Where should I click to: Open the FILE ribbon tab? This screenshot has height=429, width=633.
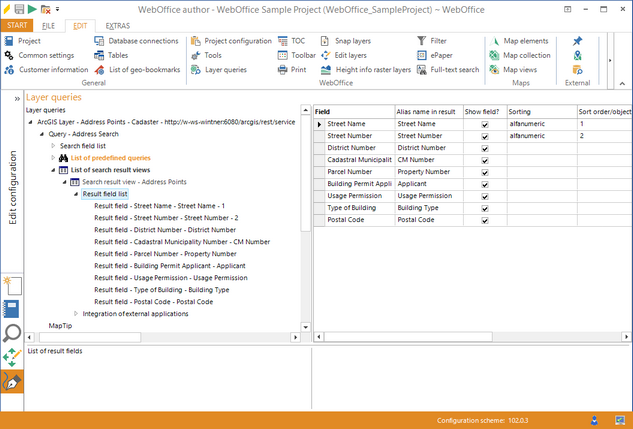point(48,26)
